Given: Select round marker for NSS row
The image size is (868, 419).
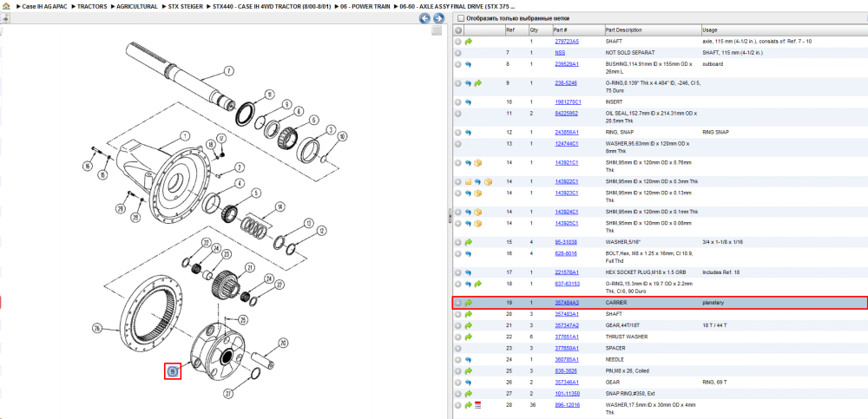Looking at the screenshot, I should point(457,53).
